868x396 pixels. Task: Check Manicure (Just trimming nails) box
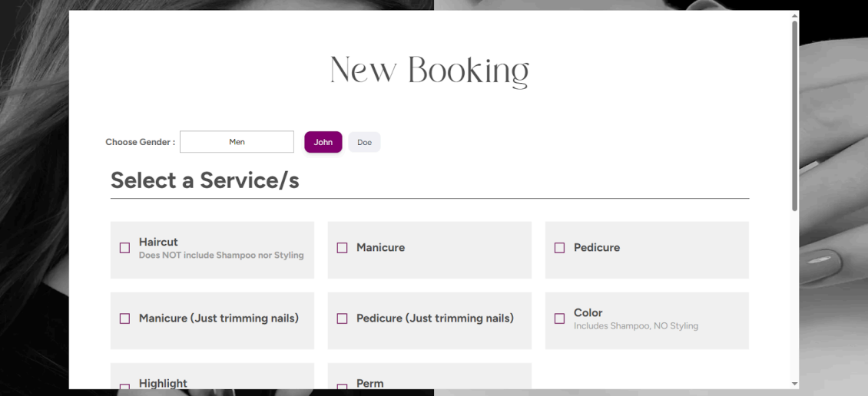(x=124, y=318)
